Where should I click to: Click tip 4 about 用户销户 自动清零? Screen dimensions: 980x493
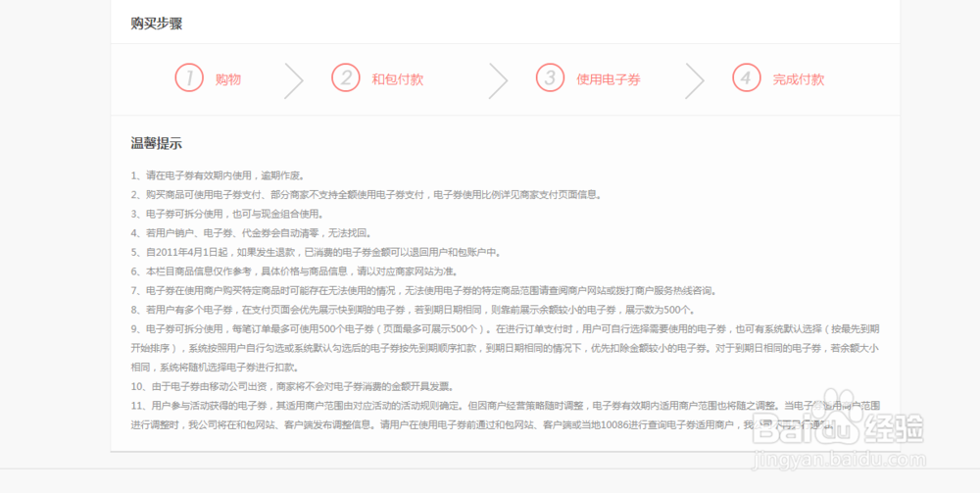click(x=252, y=233)
